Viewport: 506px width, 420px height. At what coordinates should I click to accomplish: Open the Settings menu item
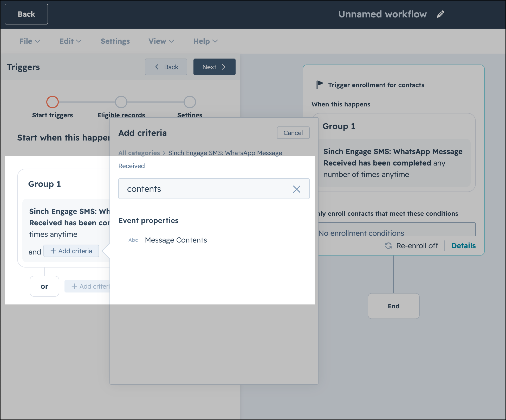pyautogui.click(x=115, y=41)
